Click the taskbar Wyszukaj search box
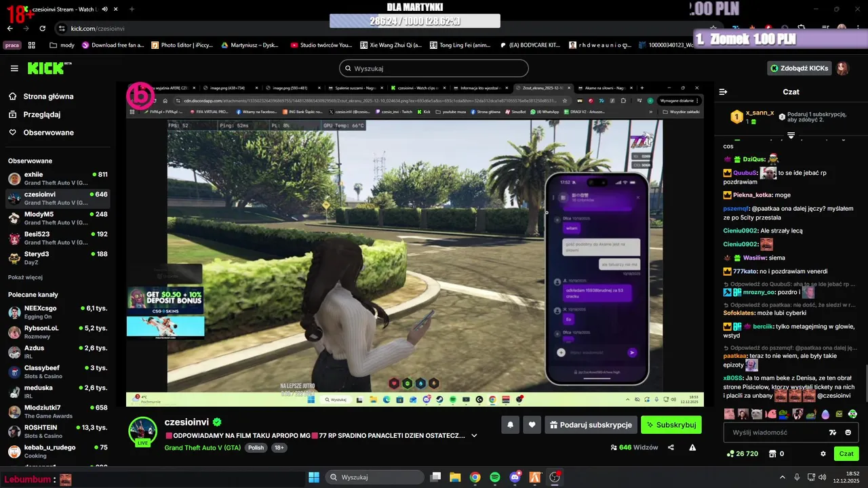868x488 pixels. (374, 477)
